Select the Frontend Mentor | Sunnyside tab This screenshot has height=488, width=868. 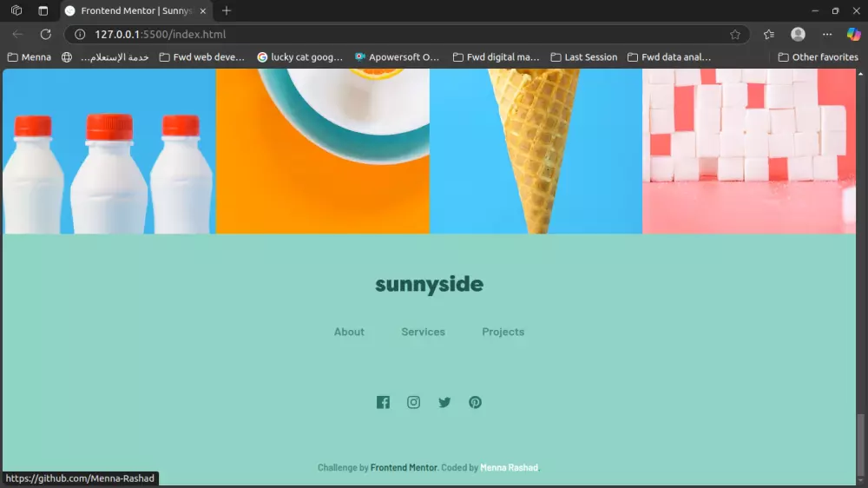coord(136,10)
